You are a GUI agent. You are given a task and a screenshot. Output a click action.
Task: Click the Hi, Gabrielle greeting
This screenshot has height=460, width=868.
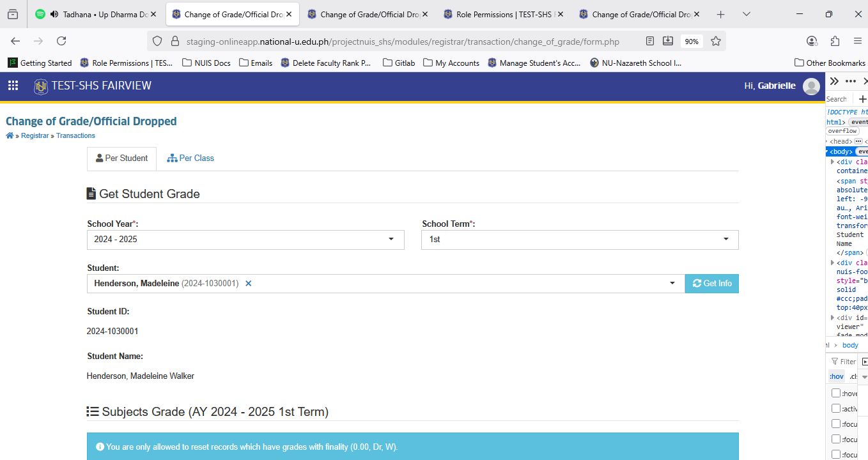coord(770,86)
